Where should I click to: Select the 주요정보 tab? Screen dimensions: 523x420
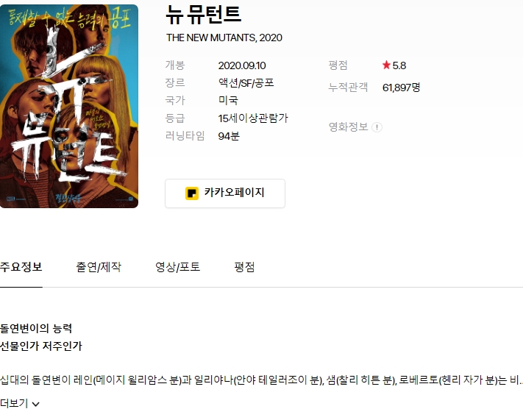[x=21, y=267]
